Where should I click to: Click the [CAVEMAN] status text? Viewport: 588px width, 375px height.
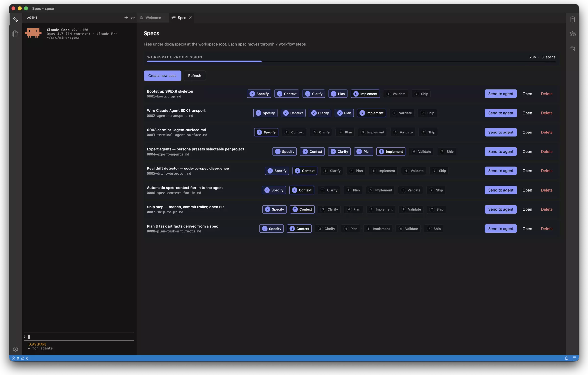37,344
